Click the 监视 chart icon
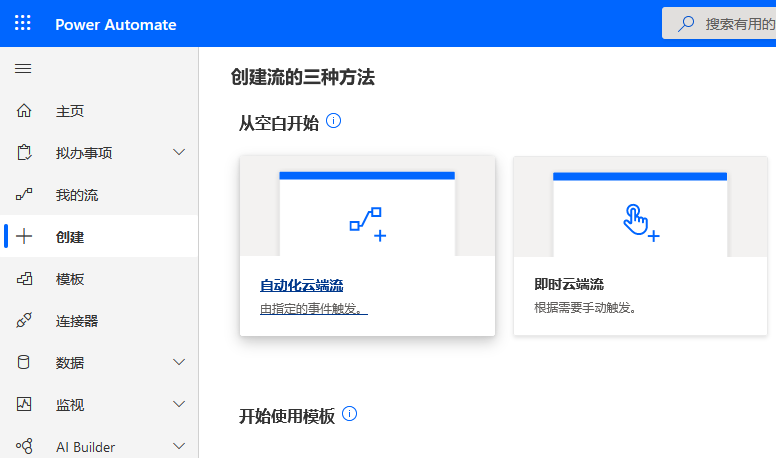776x458 pixels. click(x=24, y=404)
